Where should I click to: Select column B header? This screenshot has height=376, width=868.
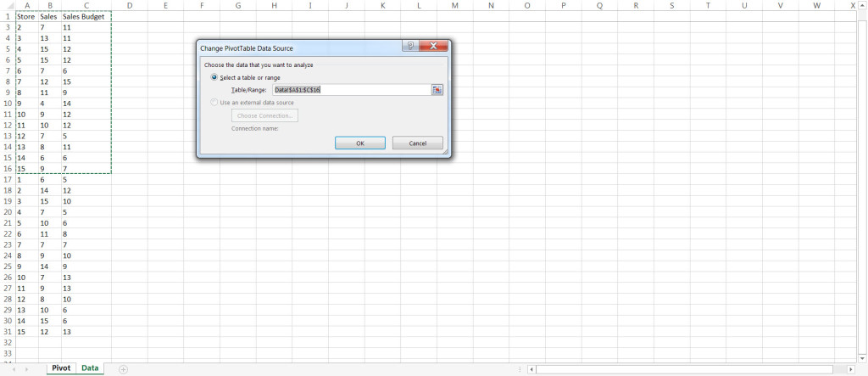50,6
